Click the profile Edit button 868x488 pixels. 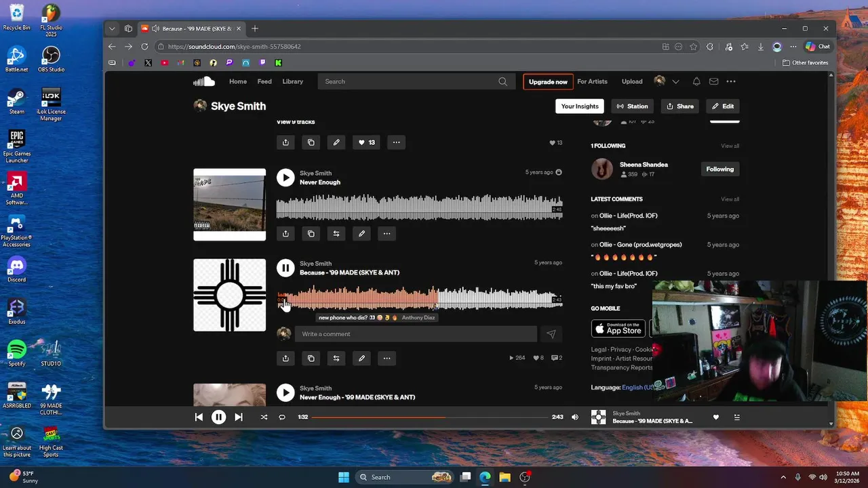pyautogui.click(x=722, y=106)
